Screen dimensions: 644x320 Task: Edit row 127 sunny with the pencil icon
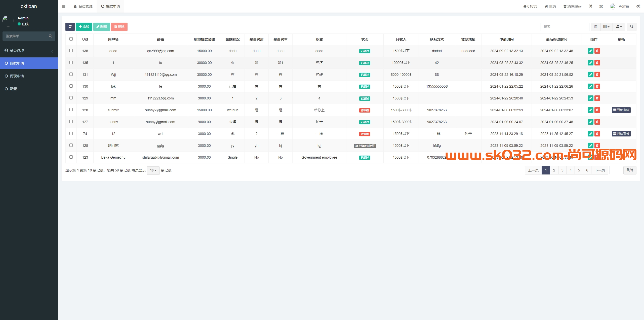(591, 122)
